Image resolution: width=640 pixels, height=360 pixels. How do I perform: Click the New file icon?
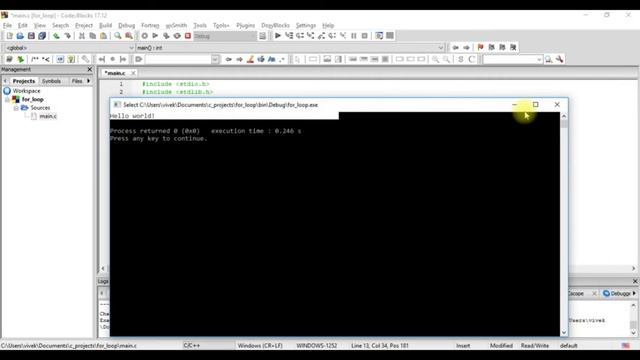[x=9, y=36]
